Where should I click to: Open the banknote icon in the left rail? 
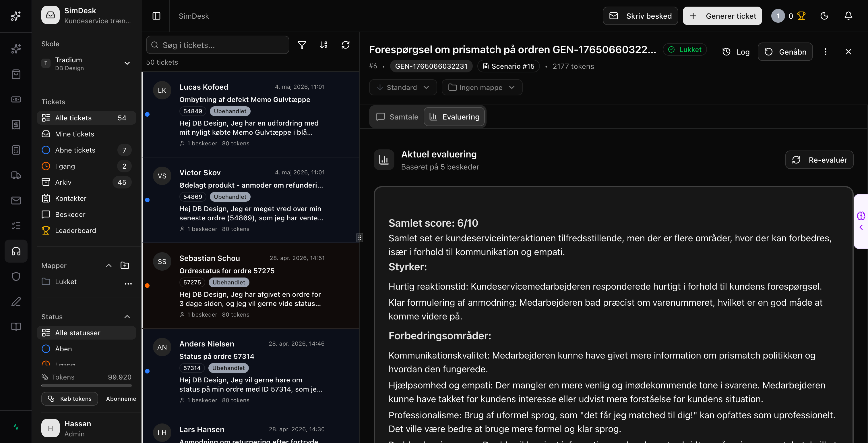[x=16, y=99]
